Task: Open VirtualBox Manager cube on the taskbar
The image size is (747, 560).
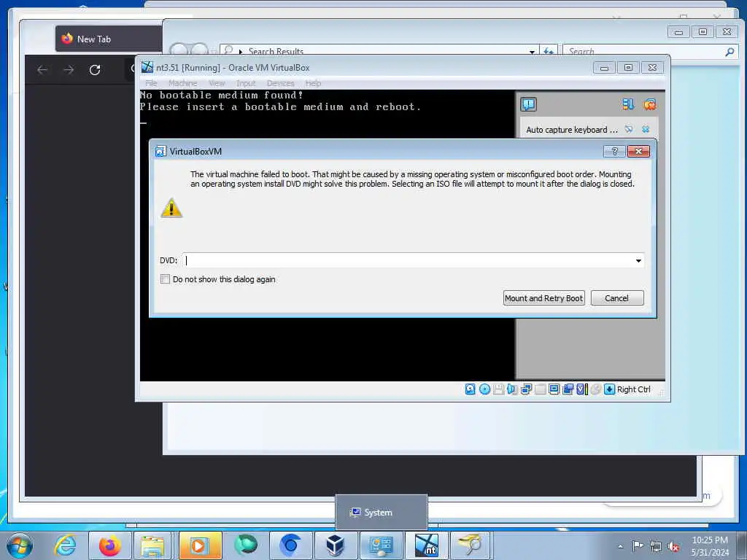Action: pyautogui.click(x=336, y=545)
